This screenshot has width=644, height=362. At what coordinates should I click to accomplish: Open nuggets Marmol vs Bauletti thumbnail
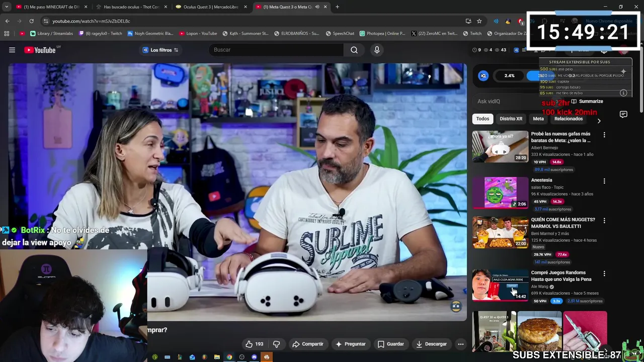point(500,232)
